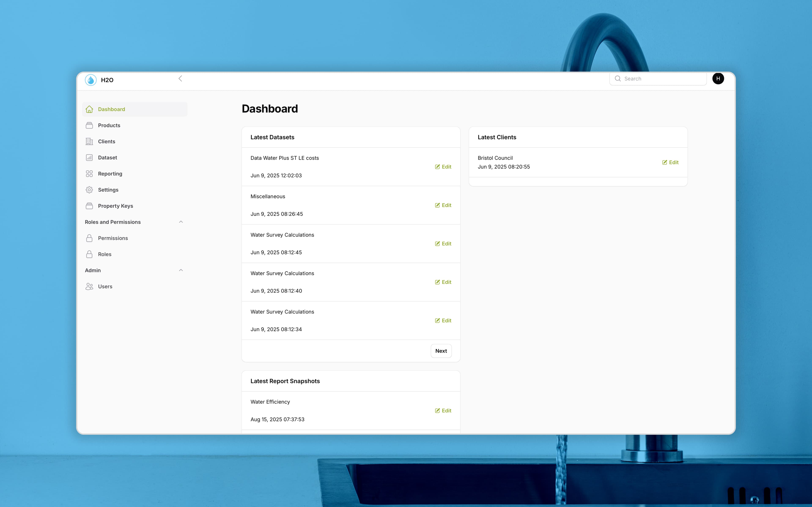Click the Reporting grid icon

click(x=89, y=174)
